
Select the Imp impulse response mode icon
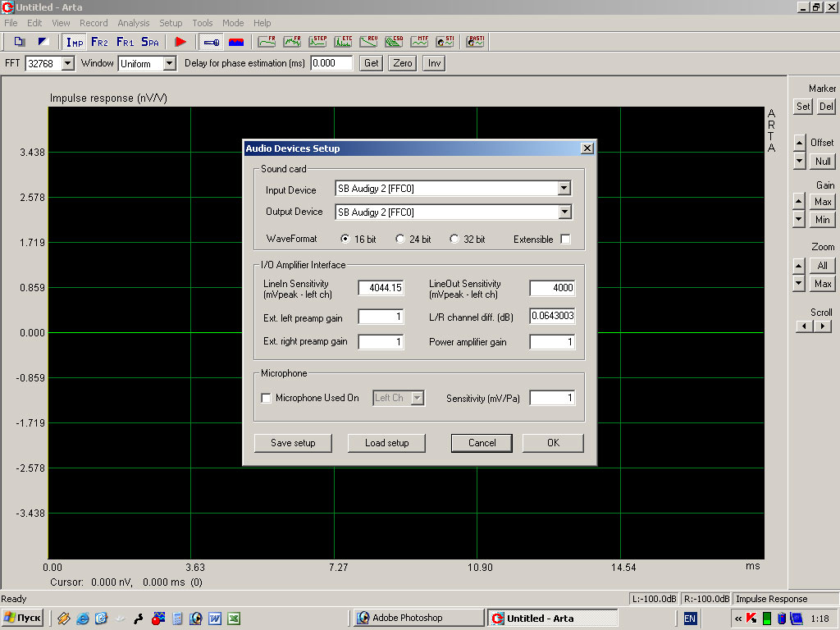[75, 41]
